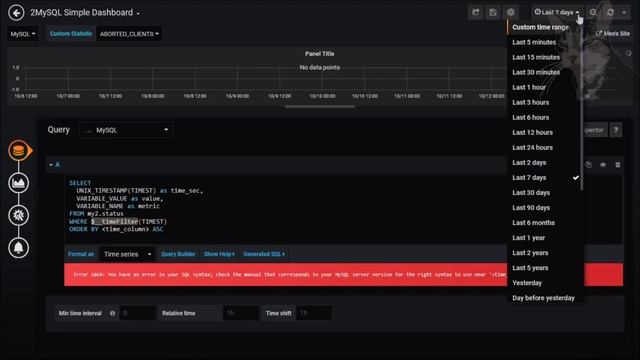The width and height of the screenshot is (640, 360).
Task: Open dashboard settings gear icon
Action: [x=511, y=12]
